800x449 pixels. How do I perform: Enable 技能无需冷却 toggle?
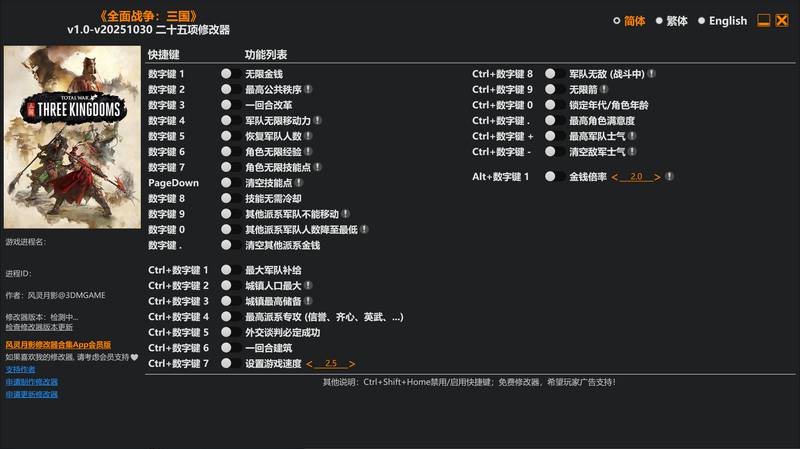(231, 198)
